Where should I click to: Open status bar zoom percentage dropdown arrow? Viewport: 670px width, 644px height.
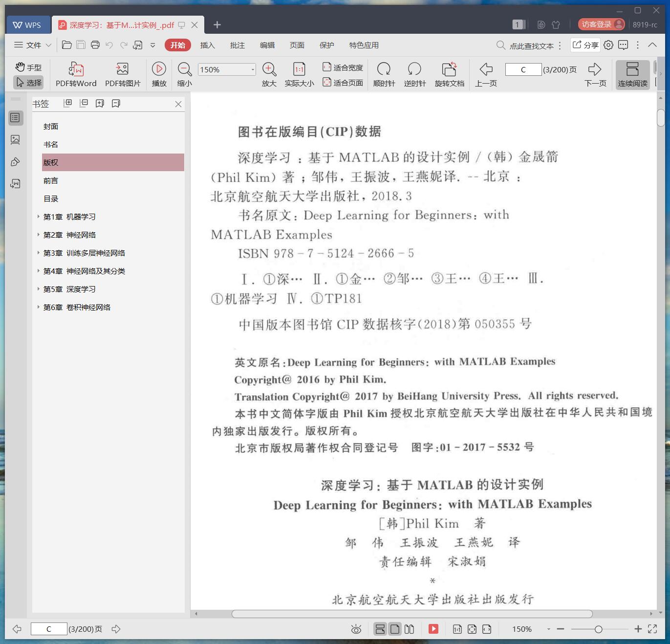pyautogui.click(x=548, y=629)
